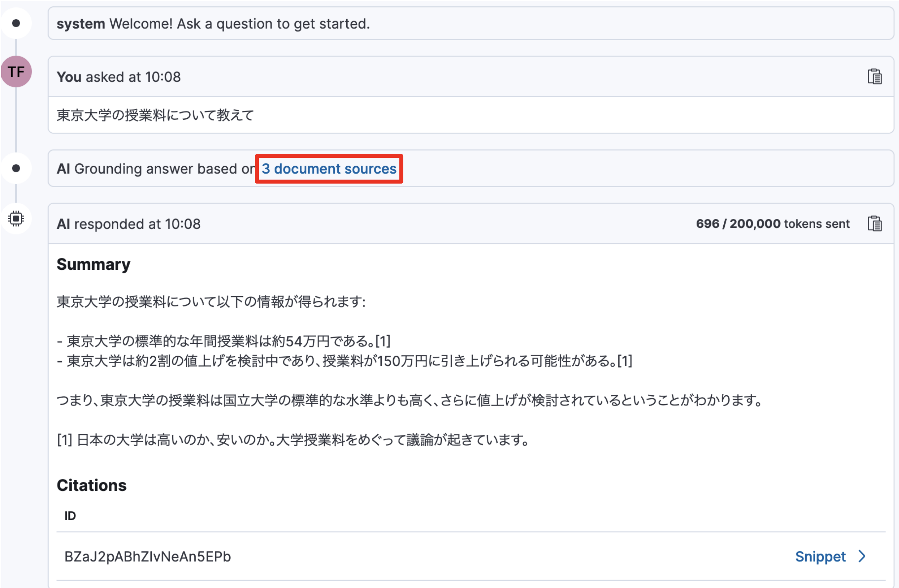Viewport: 899px width, 588px height.
Task: Collapse the AI responded message panel
Action: click(128, 223)
